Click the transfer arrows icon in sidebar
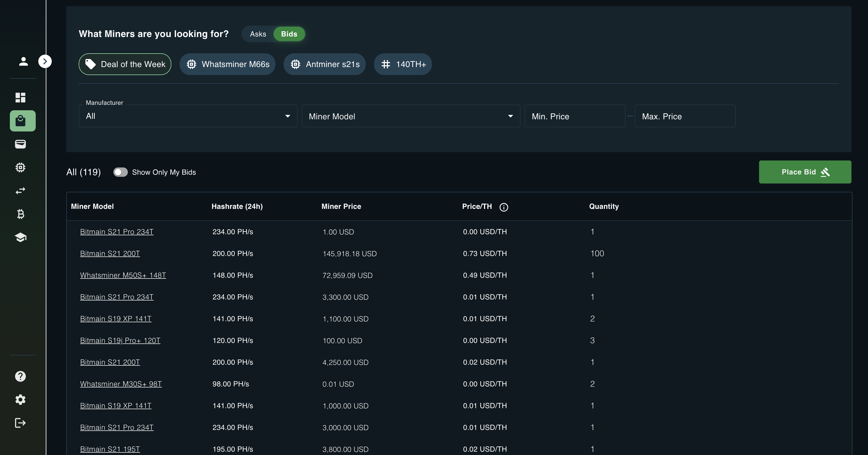Screen dimensions: 868x455 pos(20,191)
